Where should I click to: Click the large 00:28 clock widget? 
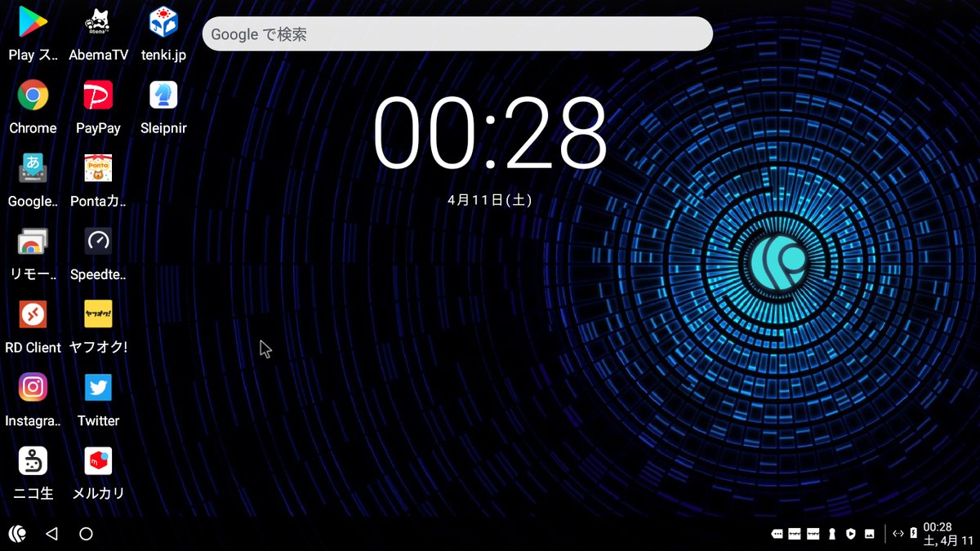490,132
